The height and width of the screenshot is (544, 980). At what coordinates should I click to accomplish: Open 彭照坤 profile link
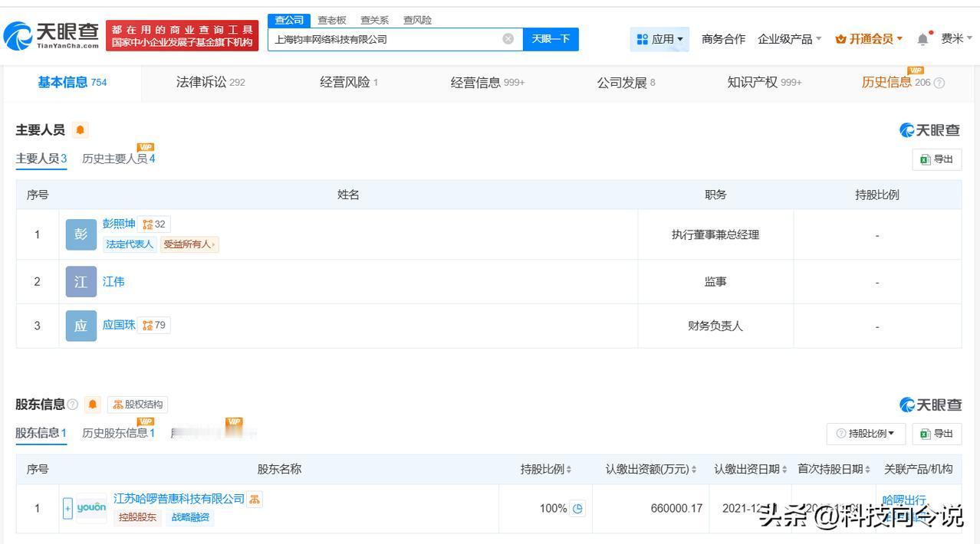click(119, 224)
